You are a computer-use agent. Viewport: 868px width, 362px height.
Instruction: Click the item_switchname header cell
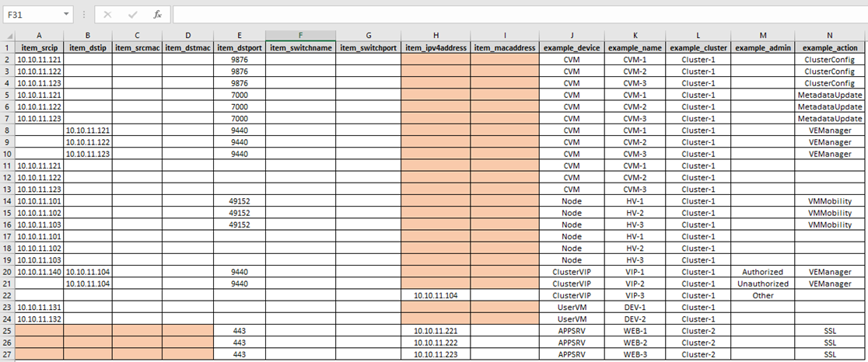tap(300, 47)
